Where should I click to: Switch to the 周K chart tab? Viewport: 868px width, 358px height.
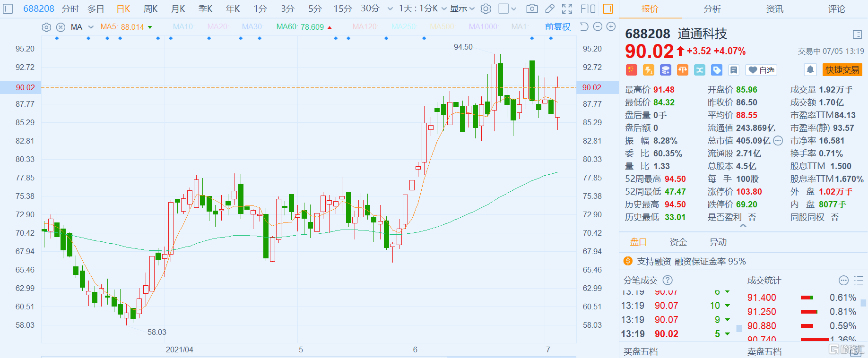[150, 9]
